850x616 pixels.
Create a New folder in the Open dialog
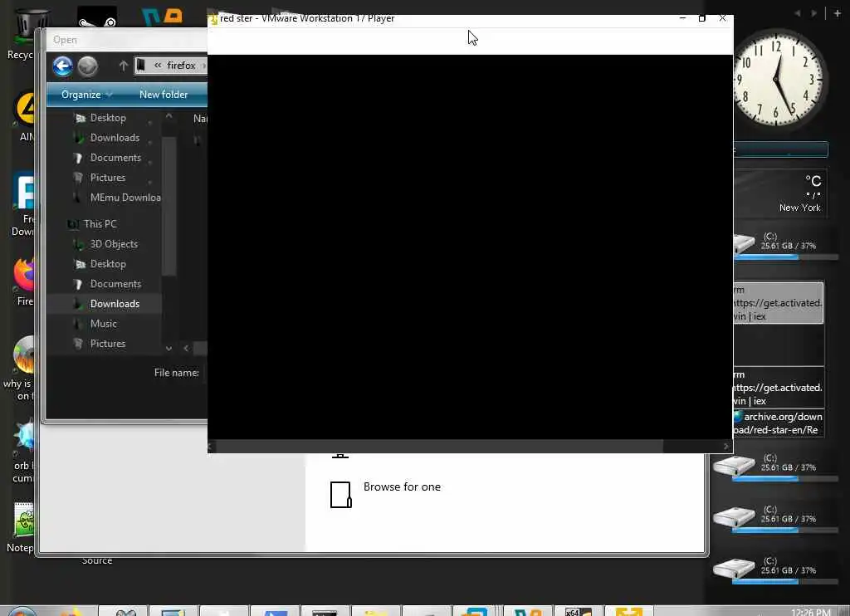point(164,95)
